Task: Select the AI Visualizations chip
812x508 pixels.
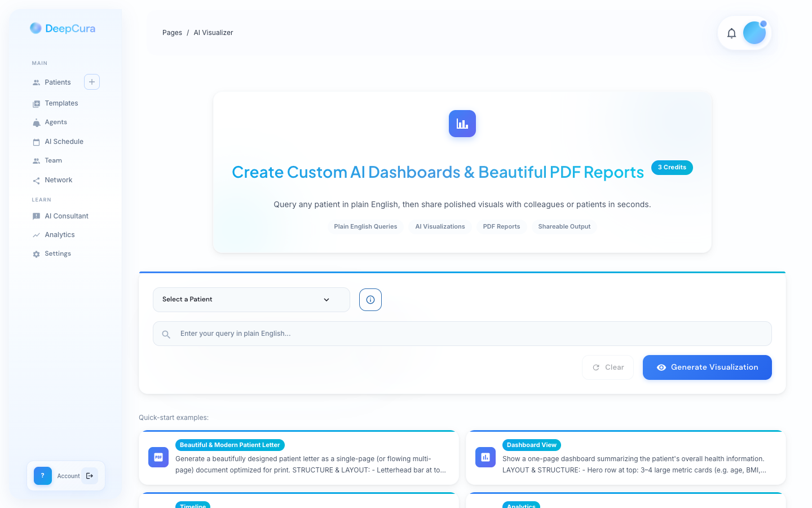Action: (440, 227)
